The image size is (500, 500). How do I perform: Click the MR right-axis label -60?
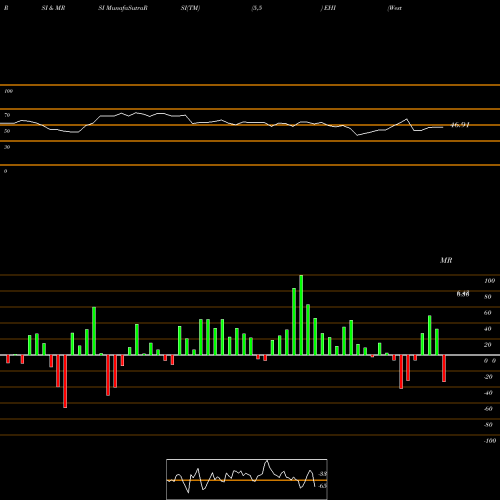[x=488, y=409]
